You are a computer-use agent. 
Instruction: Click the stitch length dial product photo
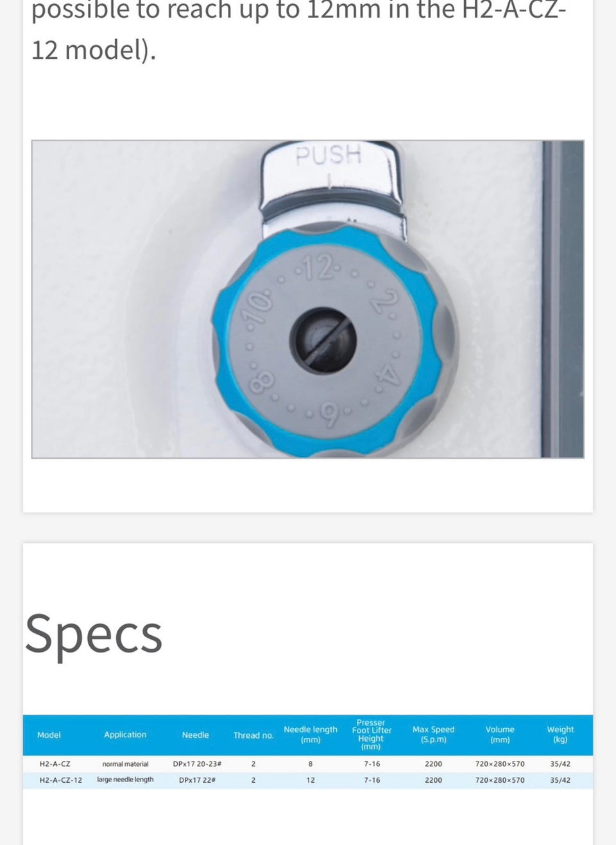307,299
